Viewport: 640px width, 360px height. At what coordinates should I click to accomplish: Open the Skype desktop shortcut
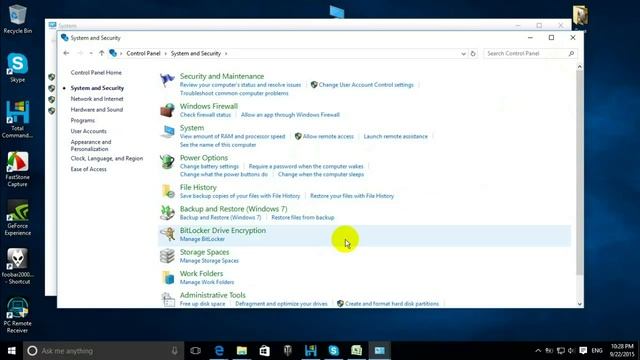[x=17, y=68]
